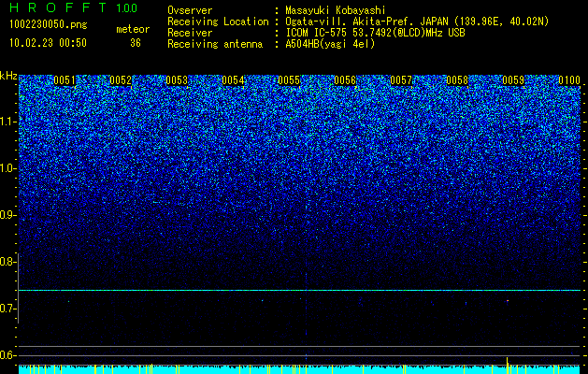Click the 1.1 kHz axis label
The height and width of the screenshot is (374, 588).
(7, 122)
